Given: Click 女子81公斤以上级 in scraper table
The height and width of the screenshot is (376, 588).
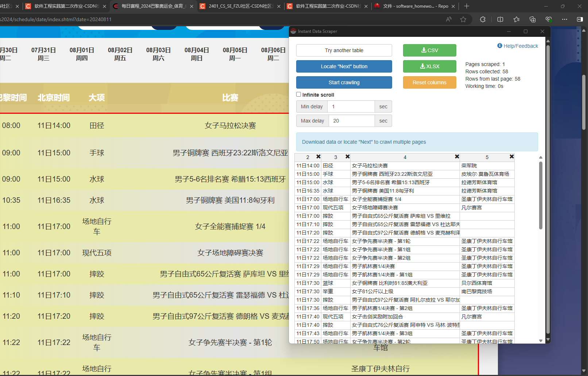Looking at the screenshot, I should (405, 291).
